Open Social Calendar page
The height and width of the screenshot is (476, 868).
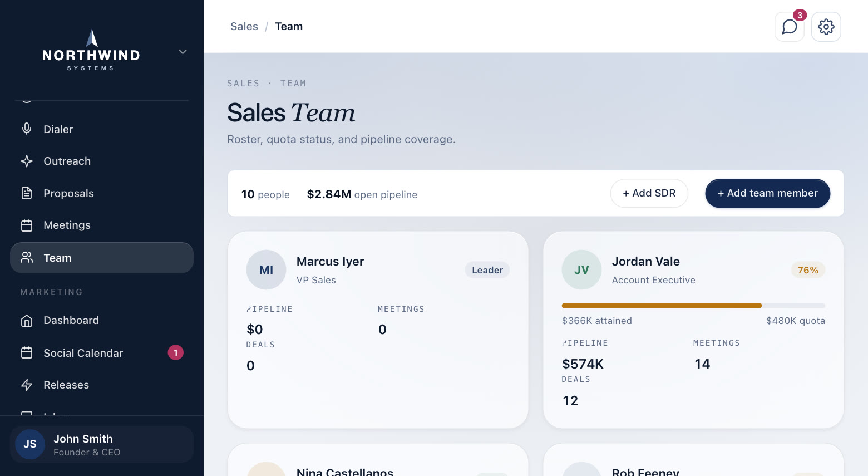102,353
